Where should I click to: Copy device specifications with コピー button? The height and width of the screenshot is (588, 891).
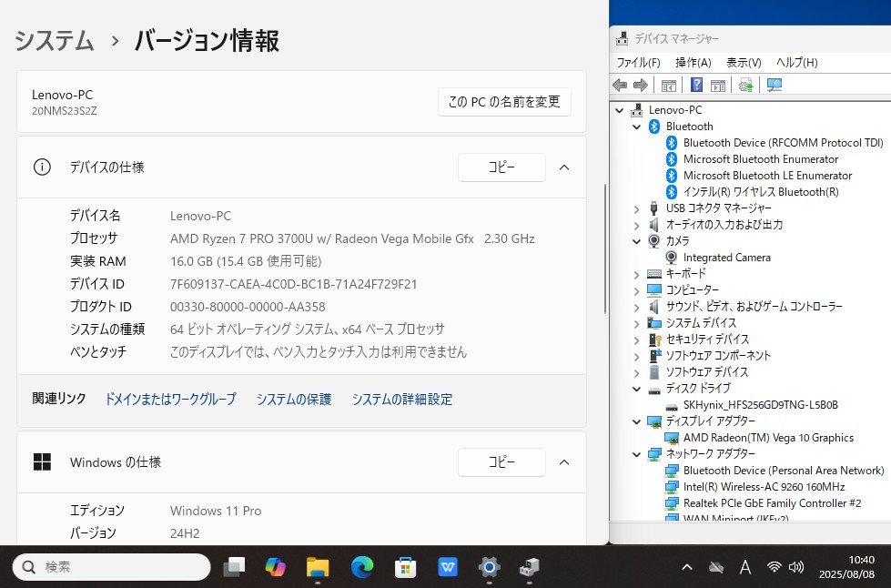pos(501,167)
